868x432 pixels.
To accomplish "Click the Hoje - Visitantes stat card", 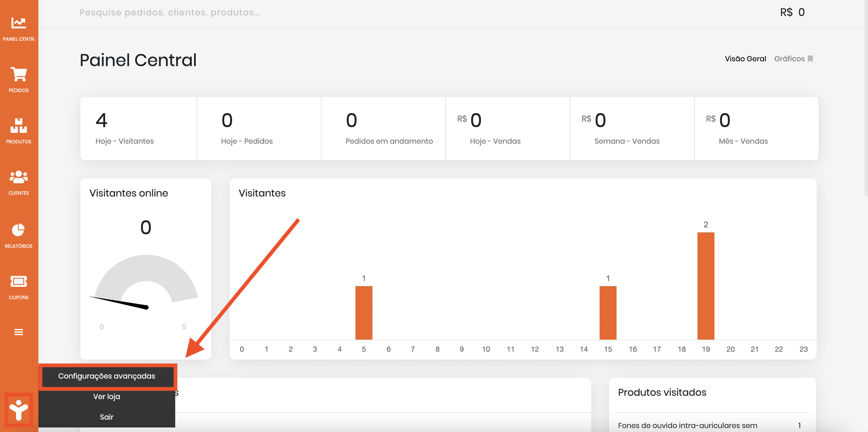I will point(138,129).
